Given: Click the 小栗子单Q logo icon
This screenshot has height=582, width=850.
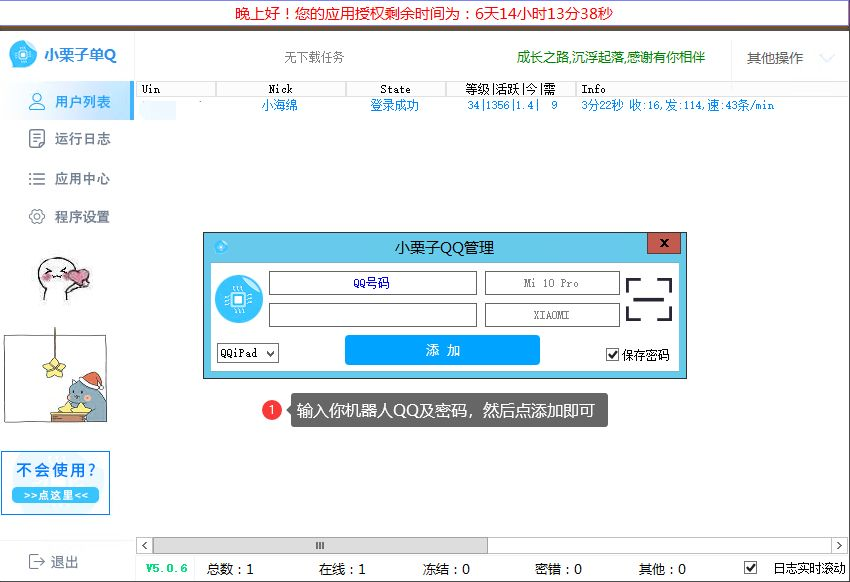Looking at the screenshot, I should pyautogui.click(x=23, y=54).
